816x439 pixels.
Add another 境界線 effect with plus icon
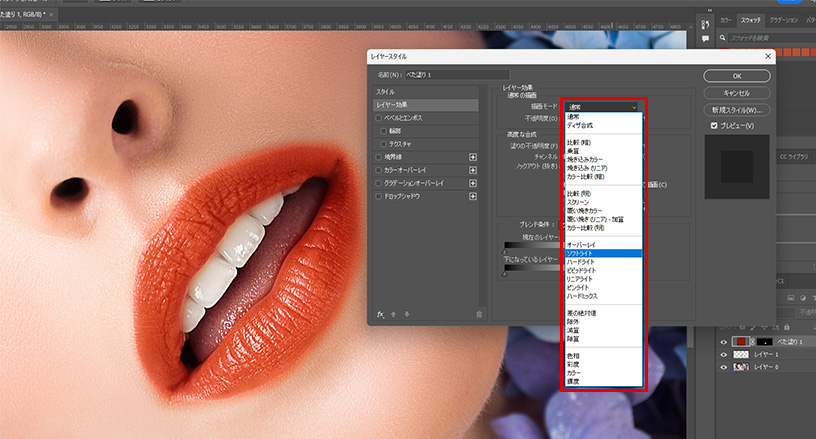pos(473,157)
